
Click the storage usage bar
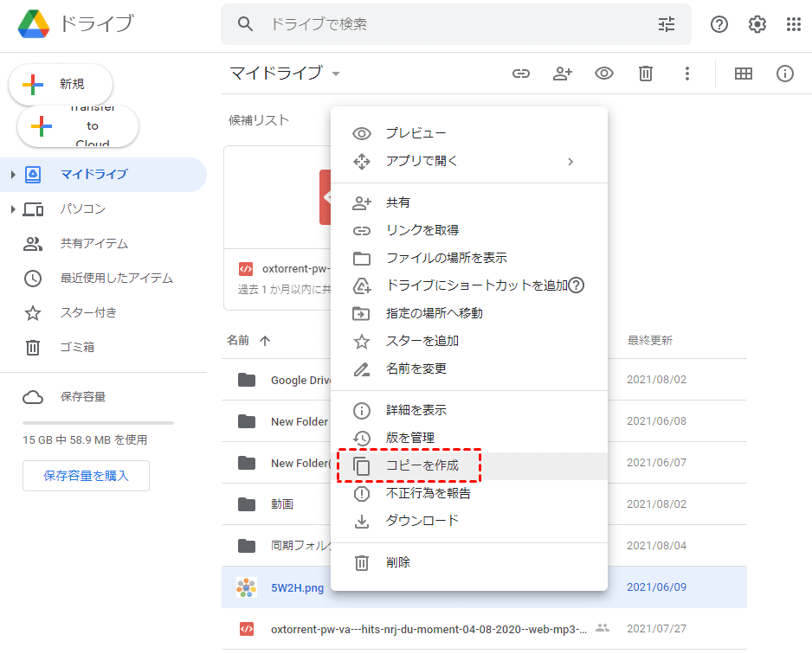tap(98, 423)
